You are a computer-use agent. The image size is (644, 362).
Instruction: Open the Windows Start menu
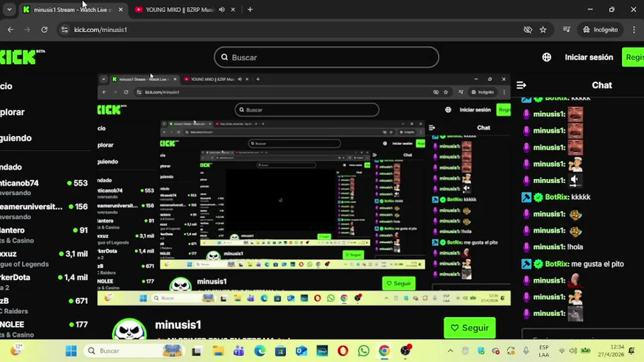coord(71,351)
